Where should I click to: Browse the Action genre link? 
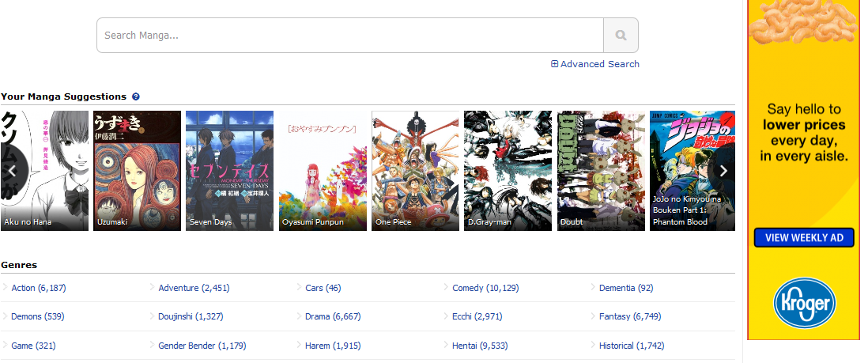[39, 288]
